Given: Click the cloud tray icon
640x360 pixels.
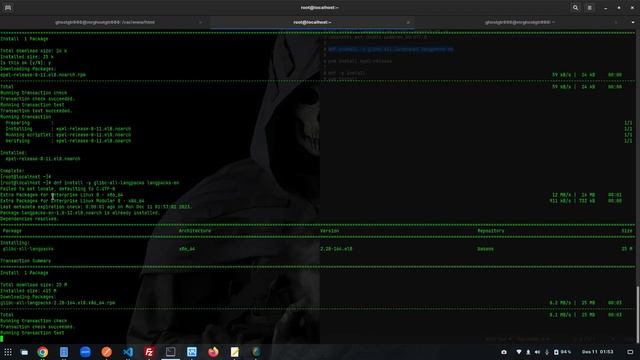Looking at the screenshot, I should (504, 352).
